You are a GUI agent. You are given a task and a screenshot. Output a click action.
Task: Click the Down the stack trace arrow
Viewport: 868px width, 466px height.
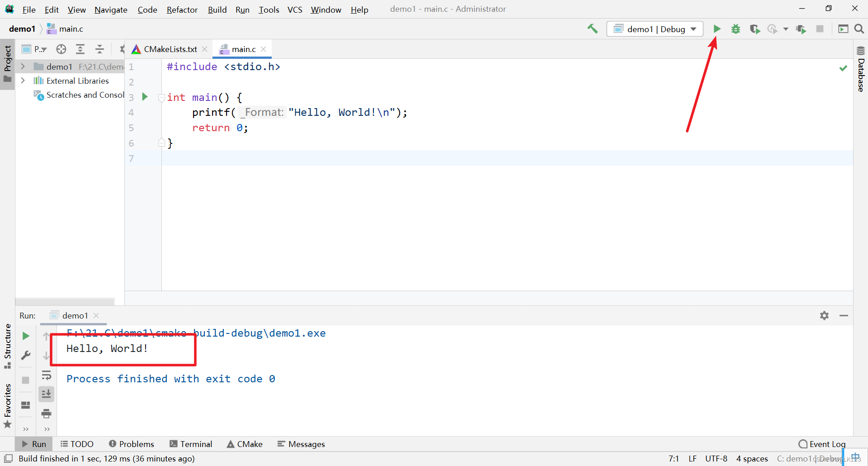point(46,356)
